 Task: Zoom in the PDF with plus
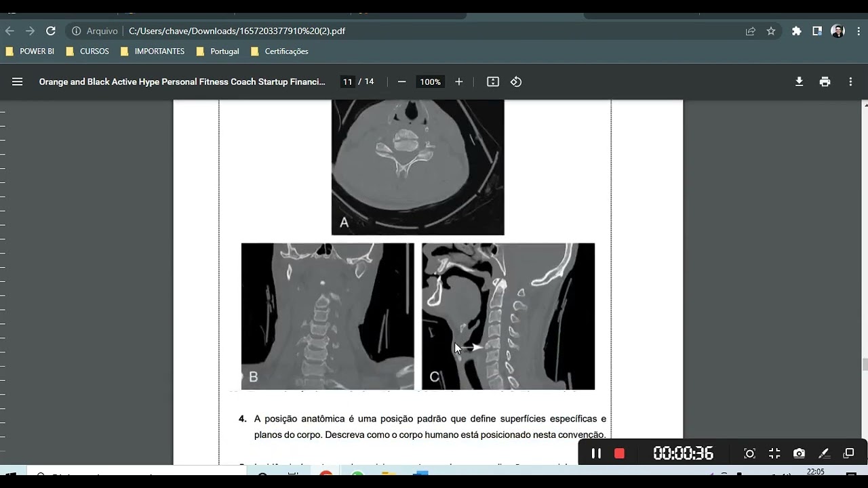pyautogui.click(x=459, y=81)
